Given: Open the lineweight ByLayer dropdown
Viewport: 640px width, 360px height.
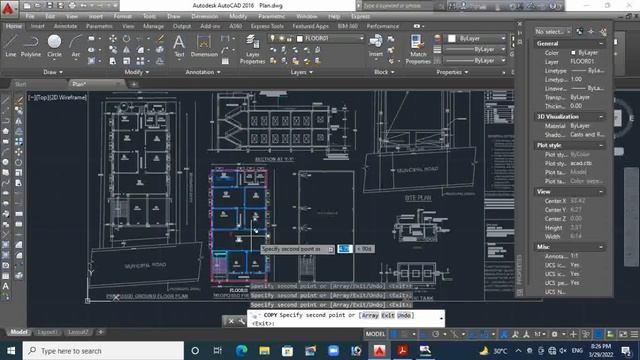Looking at the screenshot, I should (475, 49).
